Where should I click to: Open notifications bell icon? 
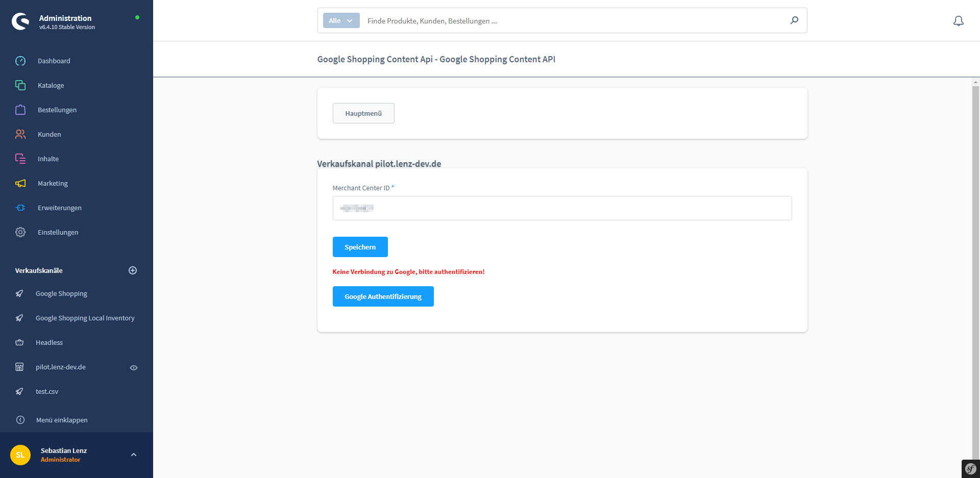[x=959, y=21]
